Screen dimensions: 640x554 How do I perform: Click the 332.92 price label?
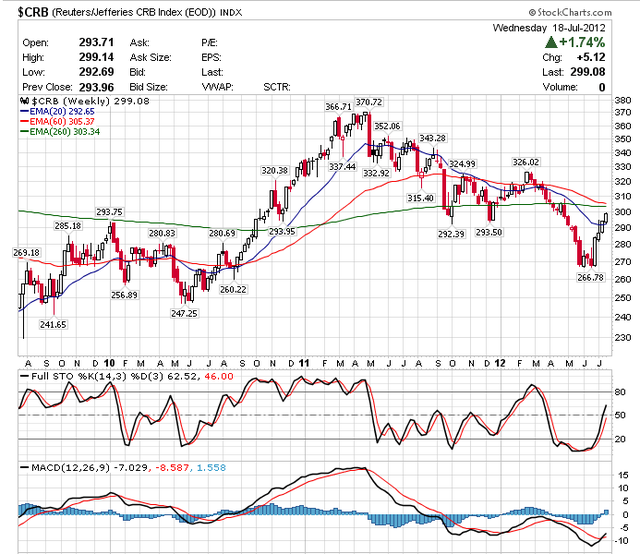[x=376, y=173]
